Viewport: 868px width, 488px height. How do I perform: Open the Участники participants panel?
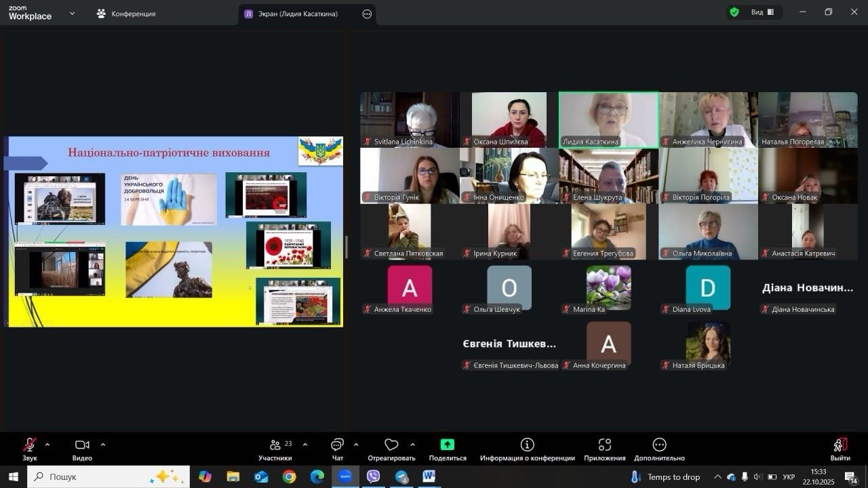coord(275,449)
